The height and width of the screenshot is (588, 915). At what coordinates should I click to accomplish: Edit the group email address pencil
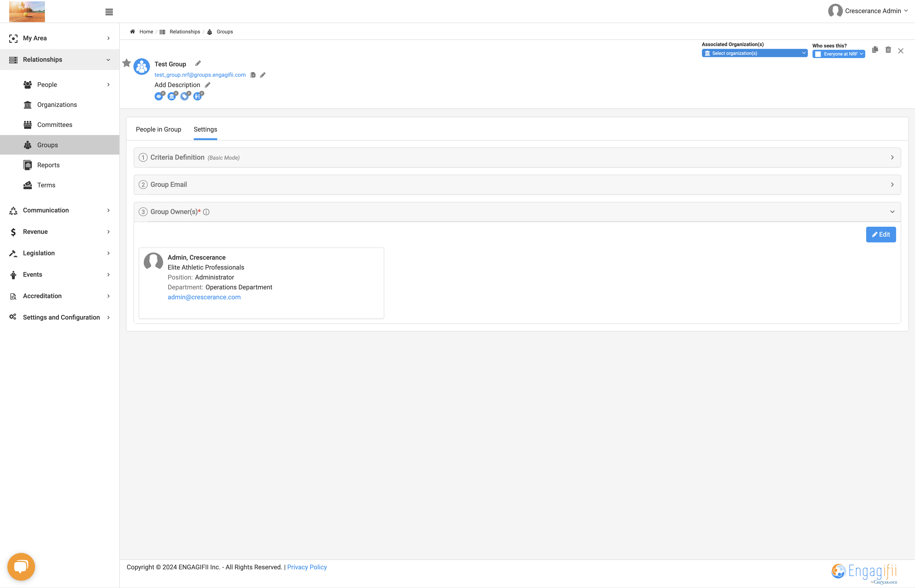point(263,75)
